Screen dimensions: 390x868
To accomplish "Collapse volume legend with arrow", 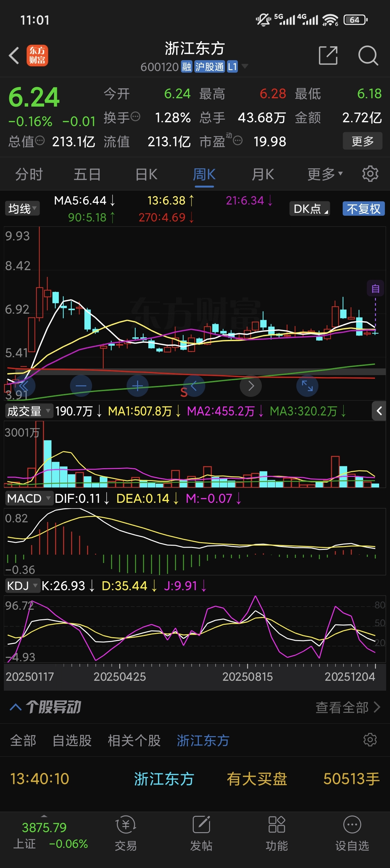I will coord(379,411).
